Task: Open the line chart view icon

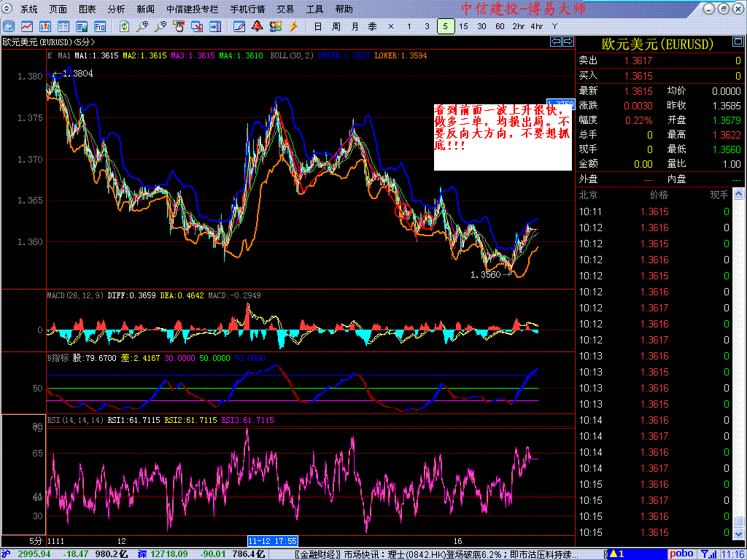Action: (x=26, y=26)
